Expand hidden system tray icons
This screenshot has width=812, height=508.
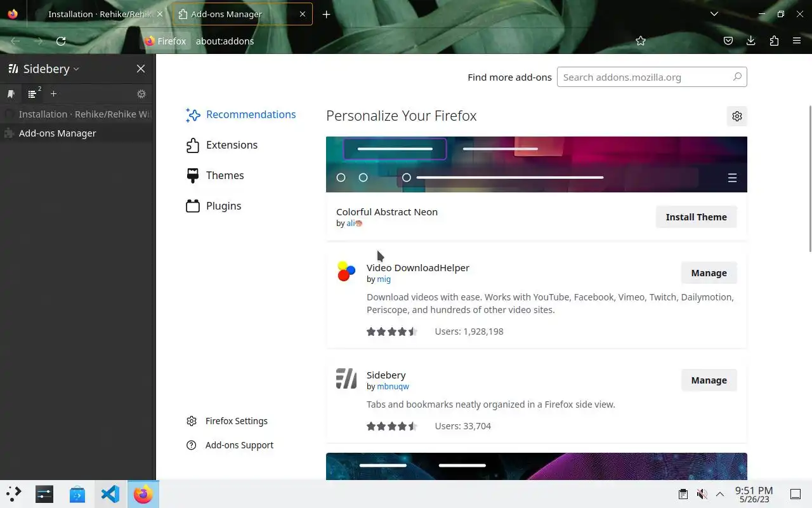(x=720, y=494)
